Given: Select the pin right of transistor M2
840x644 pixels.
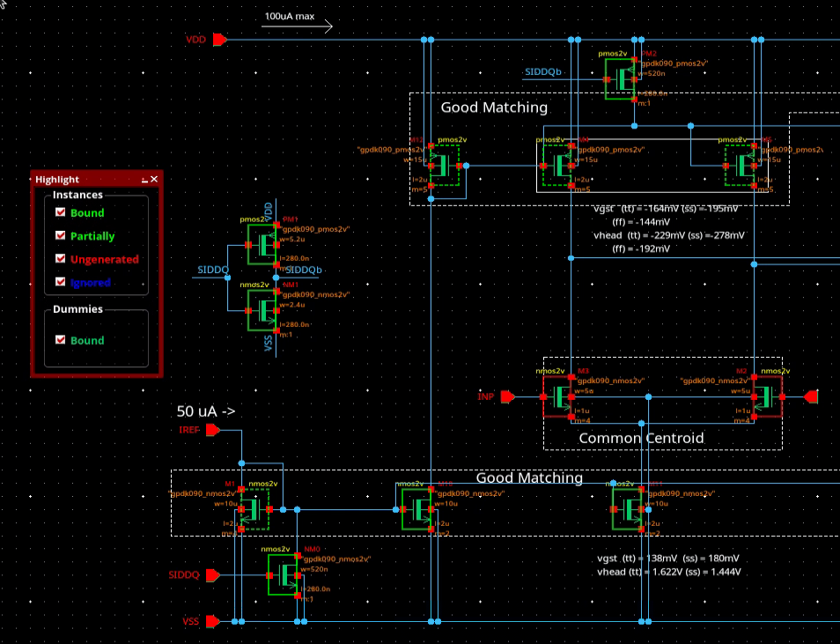Looking at the screenshot, I should pyautogui.click(x=811, y=396).
